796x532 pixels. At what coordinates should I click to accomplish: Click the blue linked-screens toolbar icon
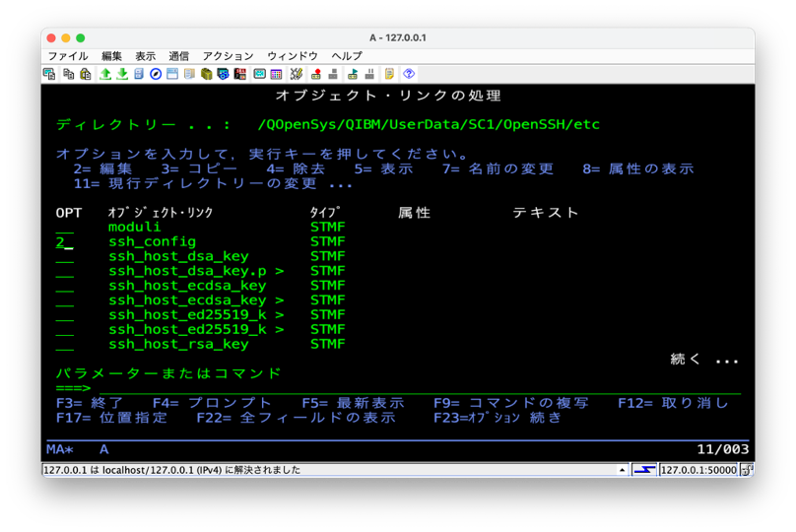[223, 74]
